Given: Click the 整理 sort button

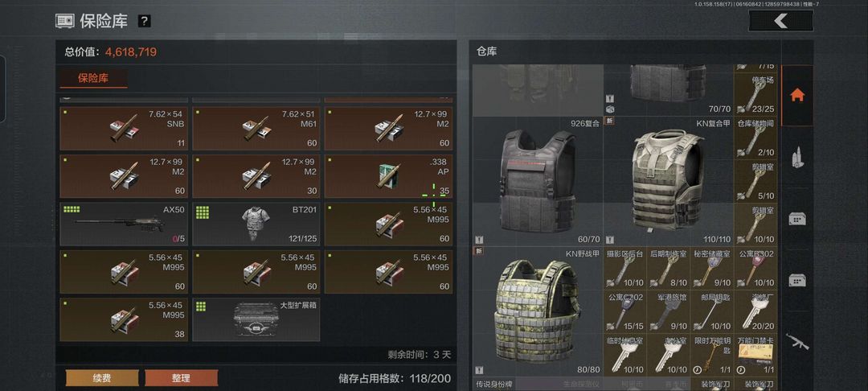Looking at the screenshot, I should coord(181,378).
